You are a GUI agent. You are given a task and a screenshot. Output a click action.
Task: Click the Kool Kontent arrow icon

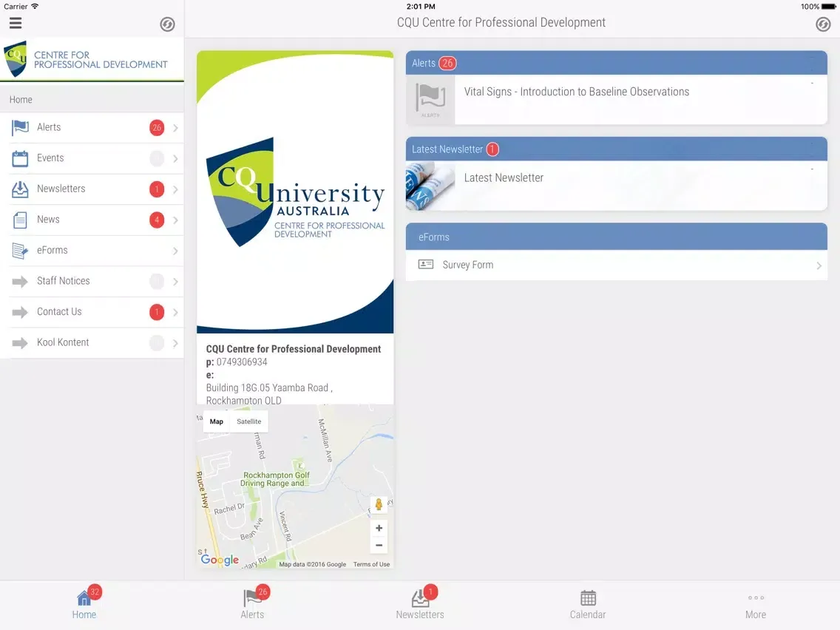coord(20,343)
